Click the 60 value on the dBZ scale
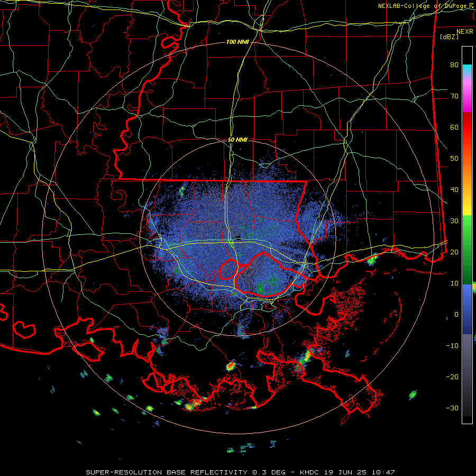Image resolution: width=476 pixels, height=476 pixels. [x=454, y=127]
